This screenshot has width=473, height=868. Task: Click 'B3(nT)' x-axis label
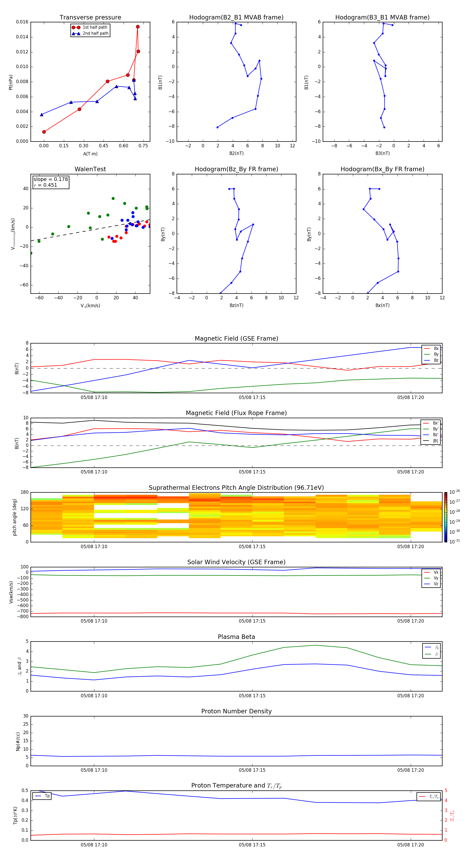tap(382, 153)
